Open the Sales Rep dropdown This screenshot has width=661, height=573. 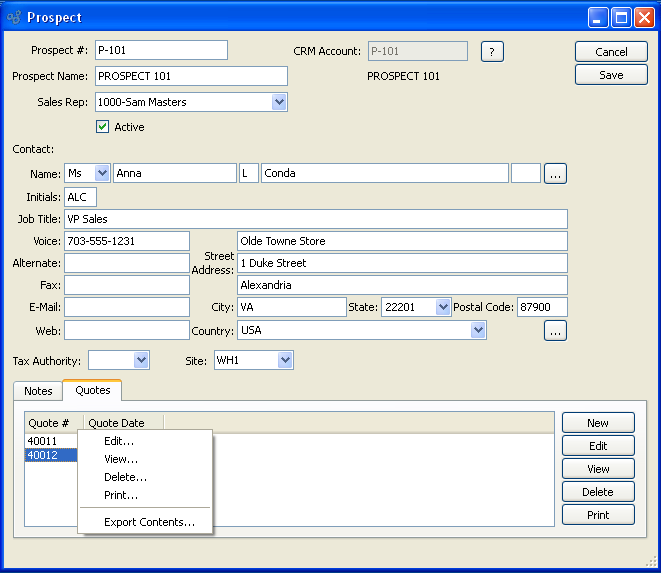[x=279, y=102]
